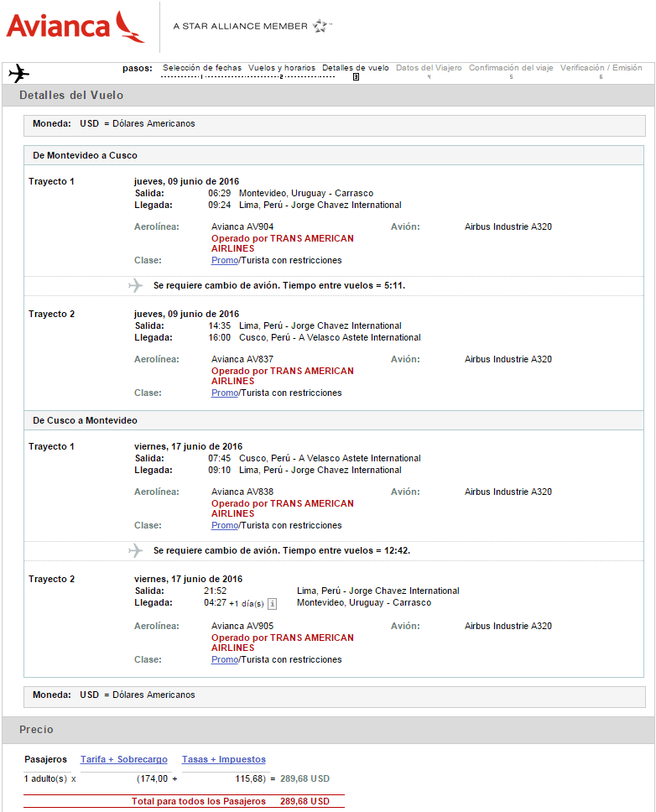
Task: Click step 3 marker under Detalles de vuelo
Action: (356, 77)
